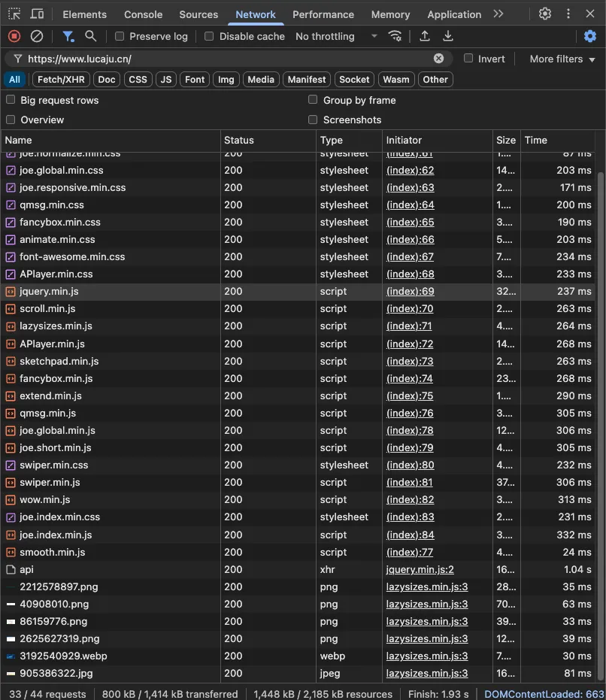This screenshot has height=700, width=606.
Task: Clear the filter text with X icon
Action: click(x=438, y=59)
